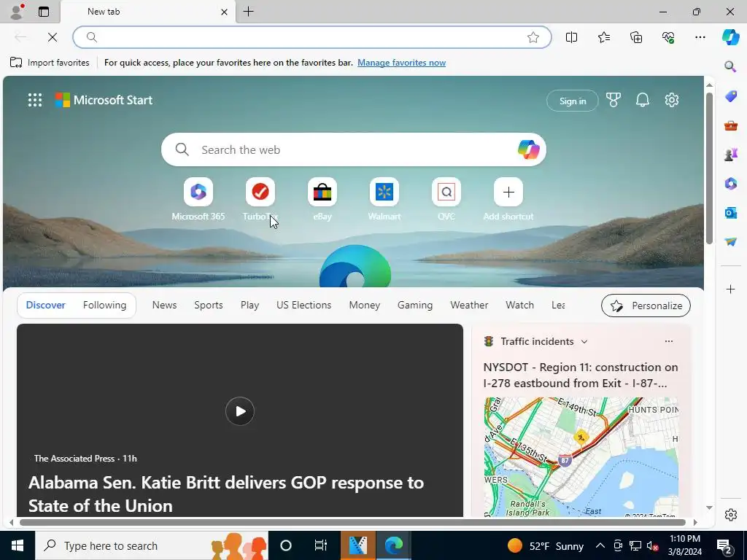Open the Weather category
The image size is (747, 560).
[469, 305]
